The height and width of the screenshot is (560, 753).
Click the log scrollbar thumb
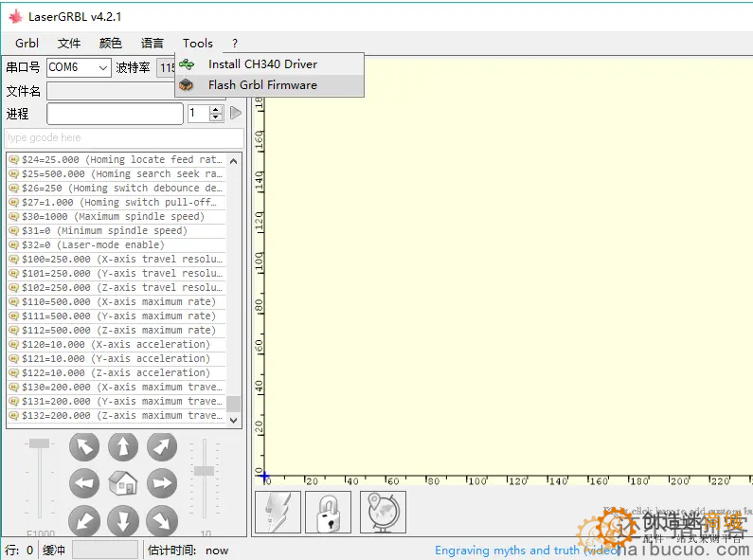[x=233, y=404]
